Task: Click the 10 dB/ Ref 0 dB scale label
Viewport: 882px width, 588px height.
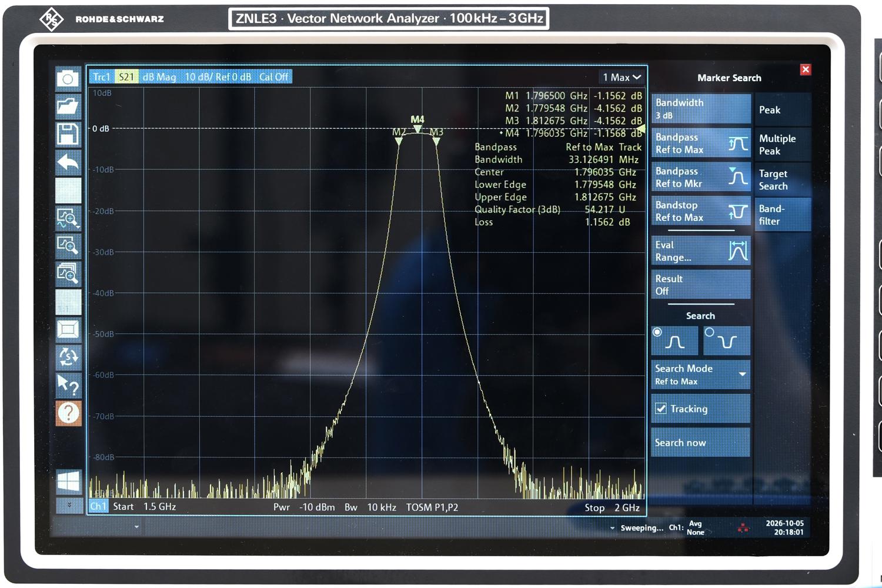Action: click(218, 77)
